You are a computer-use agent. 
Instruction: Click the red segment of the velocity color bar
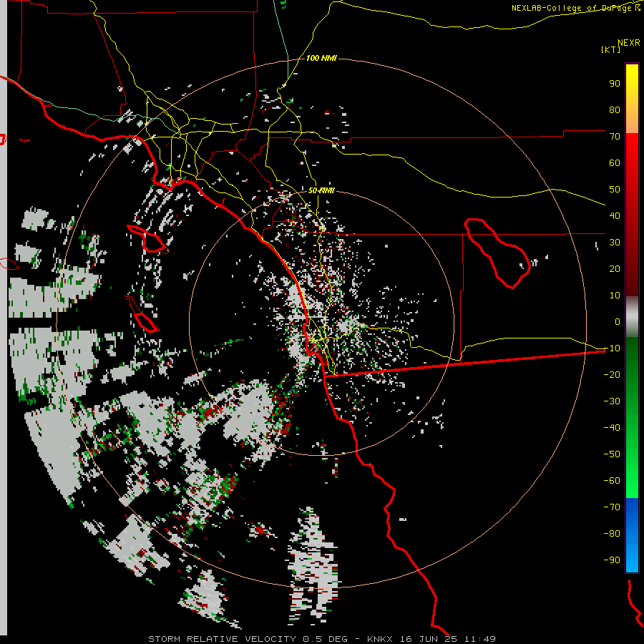(x=632, y=215)
